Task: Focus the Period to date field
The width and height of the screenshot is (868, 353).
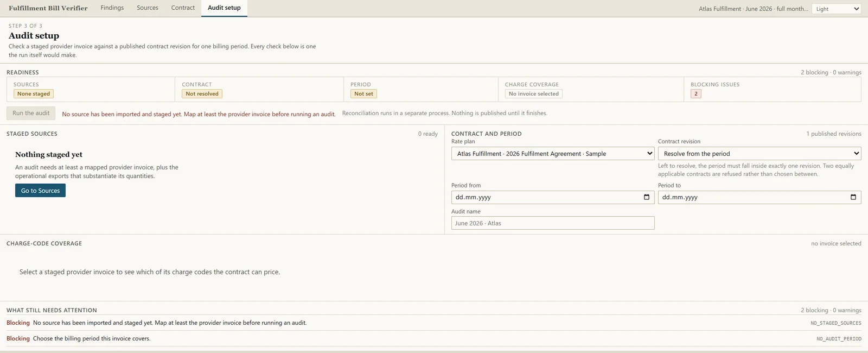Action: pos(759,197)
